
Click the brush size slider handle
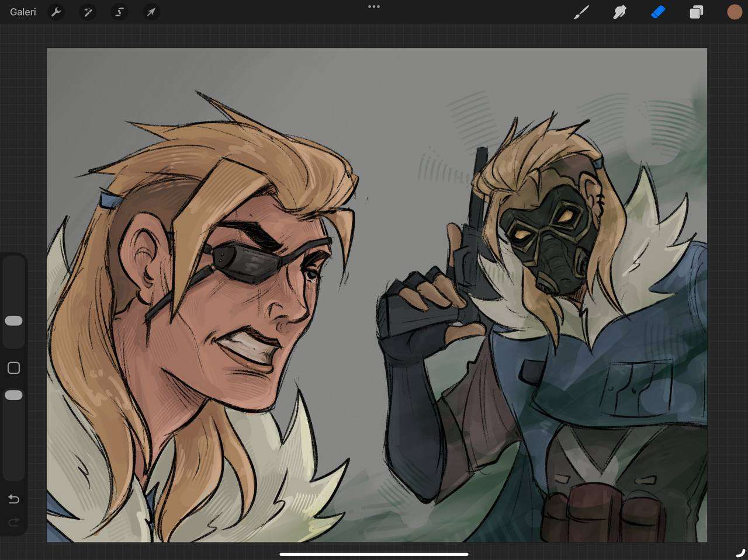click(x=13, y=321)
